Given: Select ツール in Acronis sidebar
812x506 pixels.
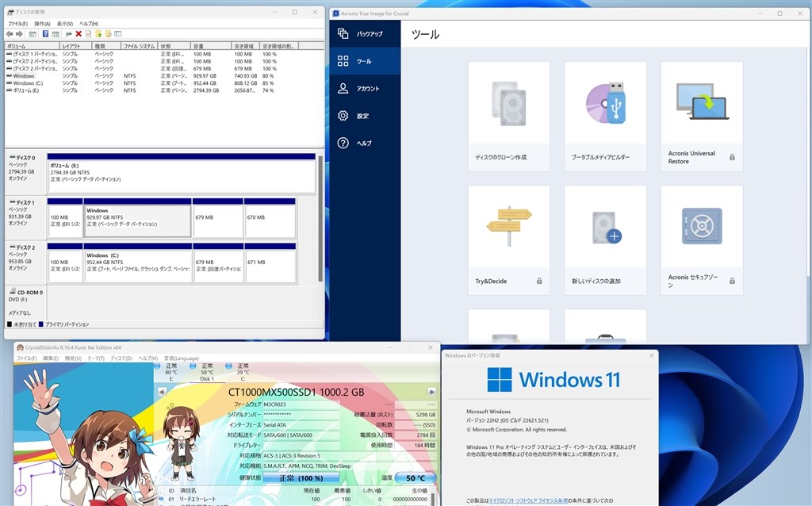Looking at the screenshot, I should [365, 61].
